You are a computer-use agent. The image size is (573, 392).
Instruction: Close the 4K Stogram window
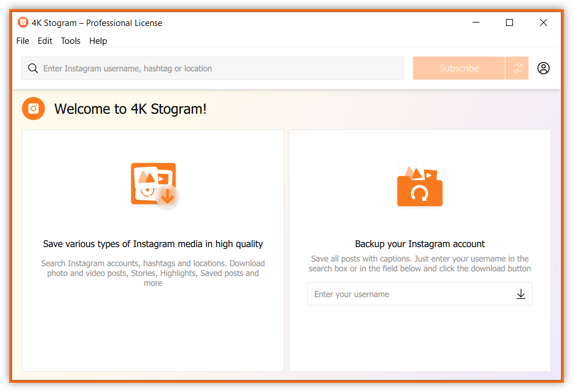pos(544,23)
